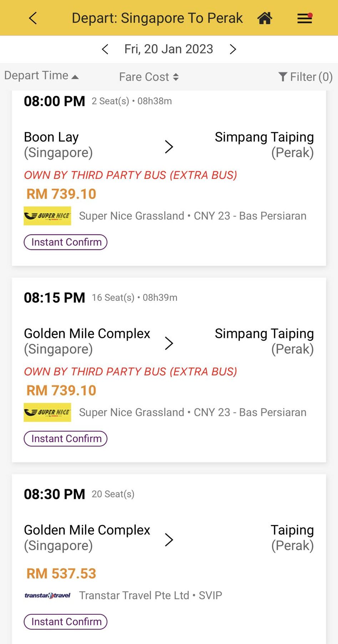Click Super Nice logo on Boon Lay trip
The image size is (338, 644).
(47, 216)
